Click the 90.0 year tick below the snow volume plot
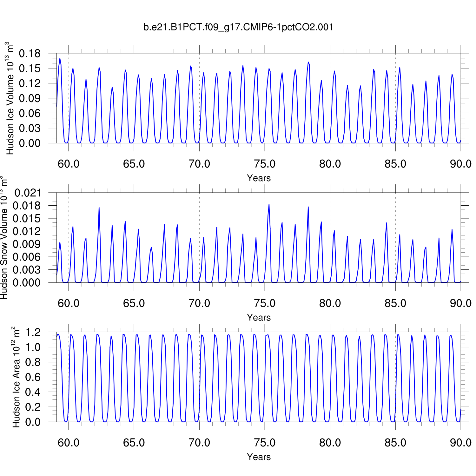 pyautogui.click(x=460, y=303)
